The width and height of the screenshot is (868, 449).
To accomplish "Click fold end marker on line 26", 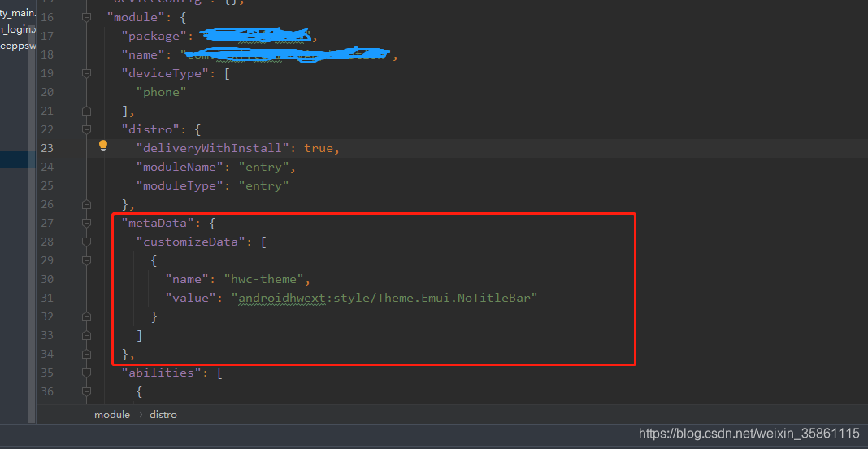I will coord(86,204).
